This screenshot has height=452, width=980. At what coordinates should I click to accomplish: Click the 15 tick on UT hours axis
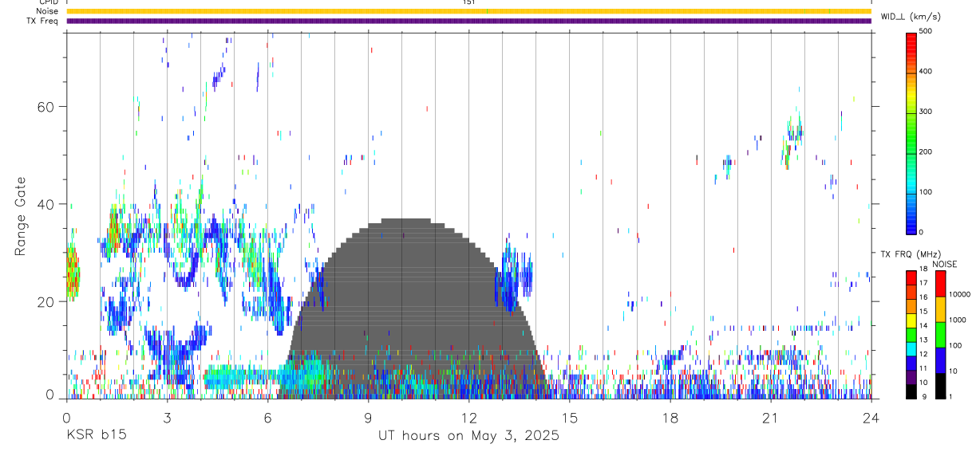pos(569,418)
